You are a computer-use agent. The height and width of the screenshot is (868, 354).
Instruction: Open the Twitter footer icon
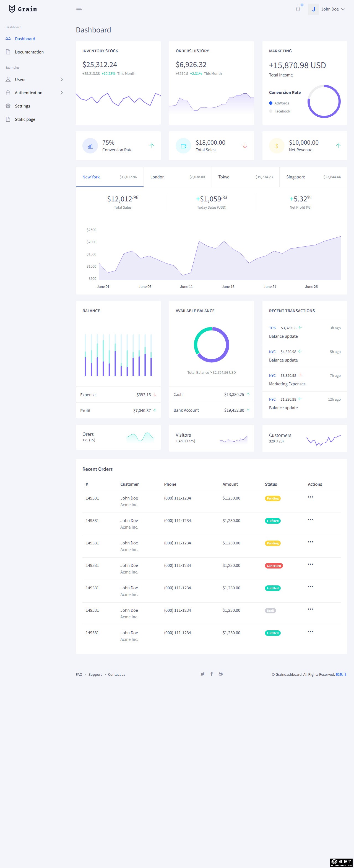tap(202, 674)
